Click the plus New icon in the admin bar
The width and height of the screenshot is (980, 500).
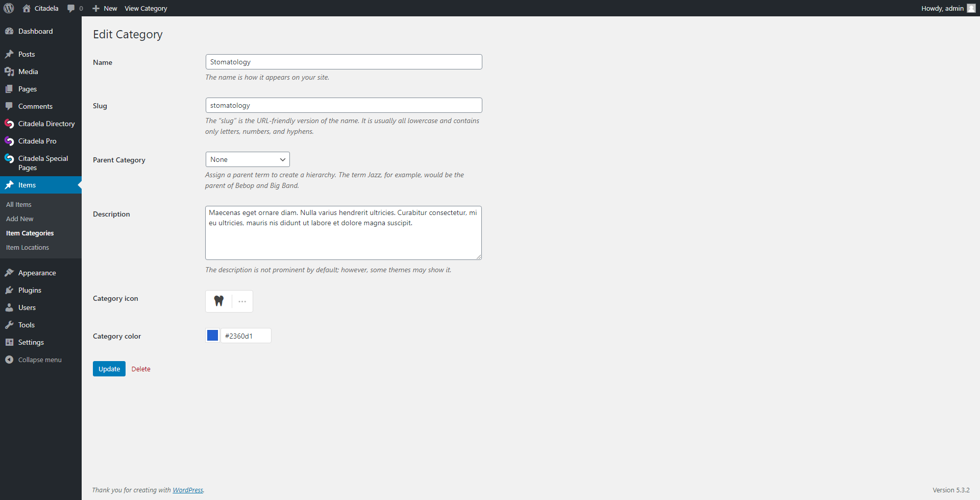(x=95, y=8)
